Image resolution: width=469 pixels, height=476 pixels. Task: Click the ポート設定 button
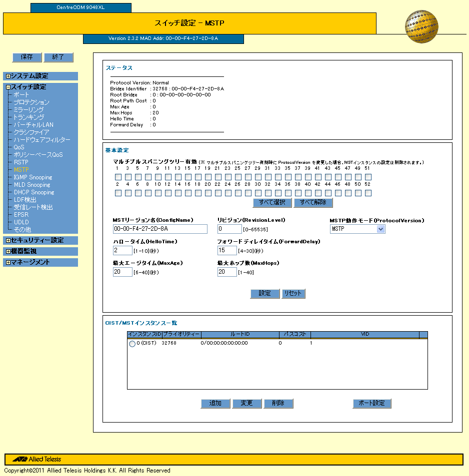tap(372, 404)
